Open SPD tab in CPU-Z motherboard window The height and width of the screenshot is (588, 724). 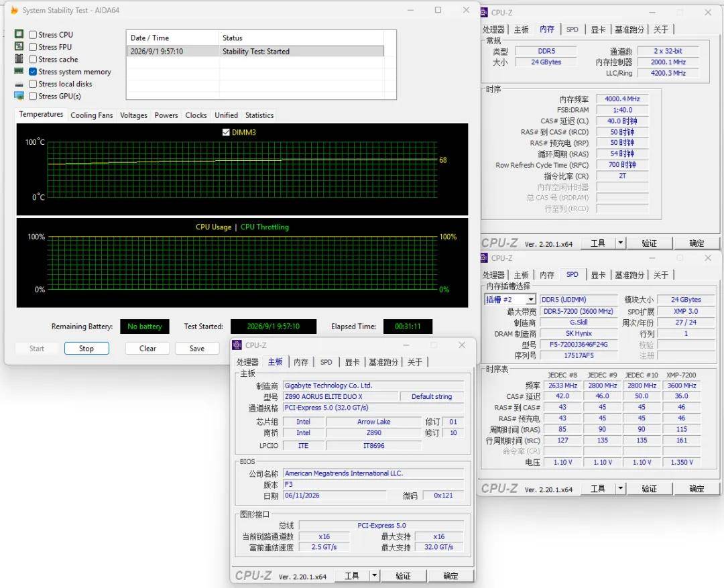point(326,362)
